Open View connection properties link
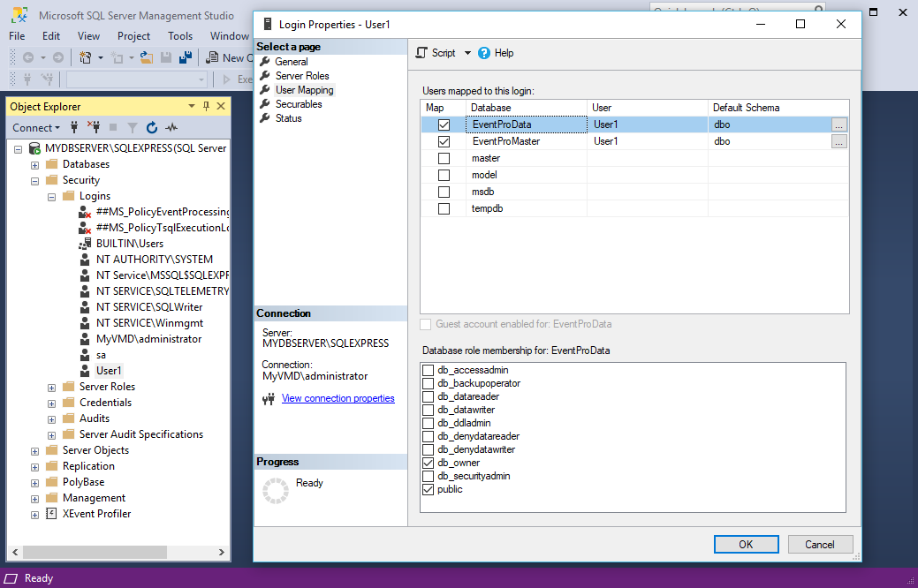This screenshot has height=588, width=918. (x=338, y=398)
